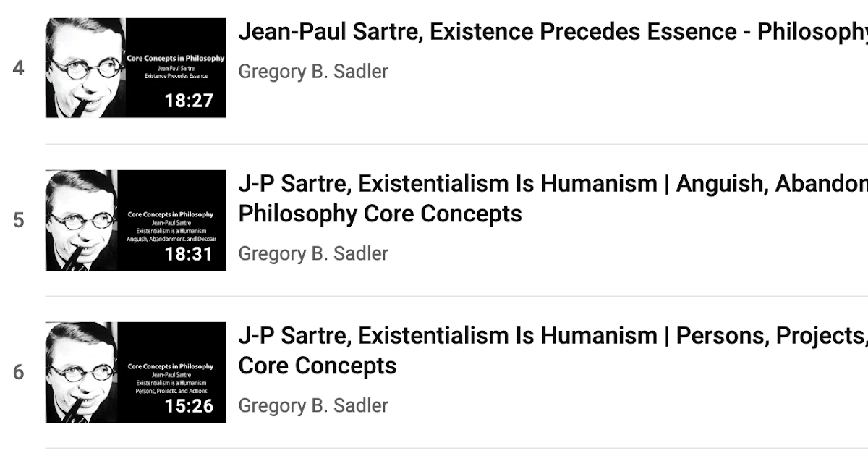The width and height of the screenshot is (868, 456).
Task: Click 'Philosophy Core Concepts' second title line of video 5
Action: coord(380,214)
